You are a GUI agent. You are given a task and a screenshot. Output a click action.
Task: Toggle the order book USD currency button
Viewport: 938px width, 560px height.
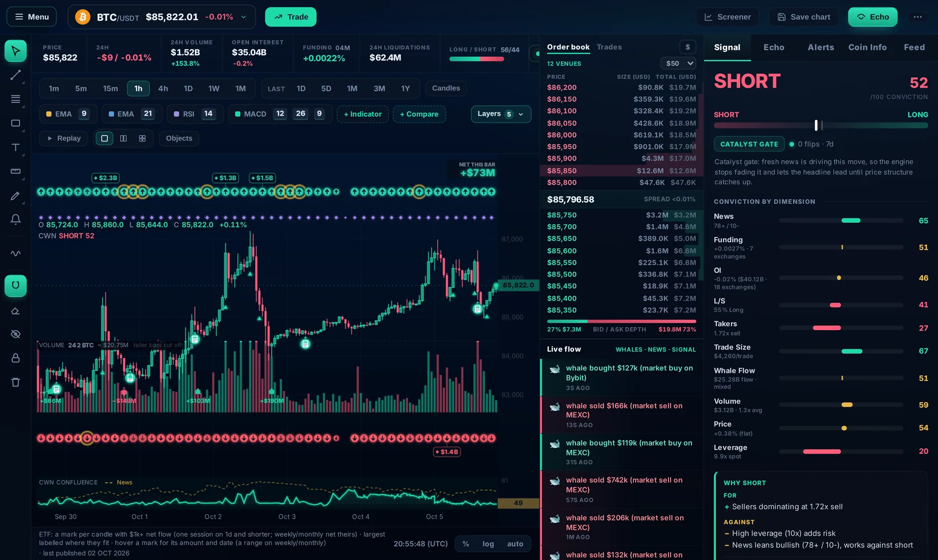tap(688, 47)
